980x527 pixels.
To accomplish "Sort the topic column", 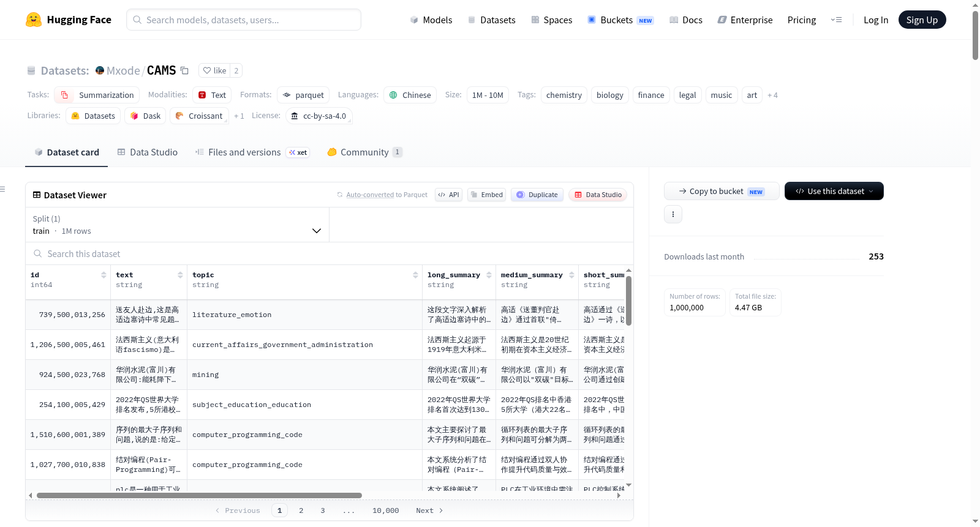I will coord(415,275).
